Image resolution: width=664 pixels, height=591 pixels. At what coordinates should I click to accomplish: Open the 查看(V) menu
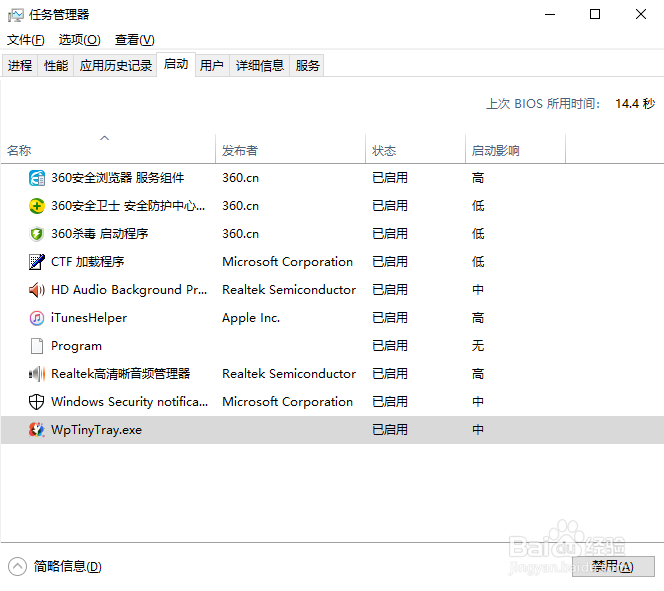coord(135,40)
